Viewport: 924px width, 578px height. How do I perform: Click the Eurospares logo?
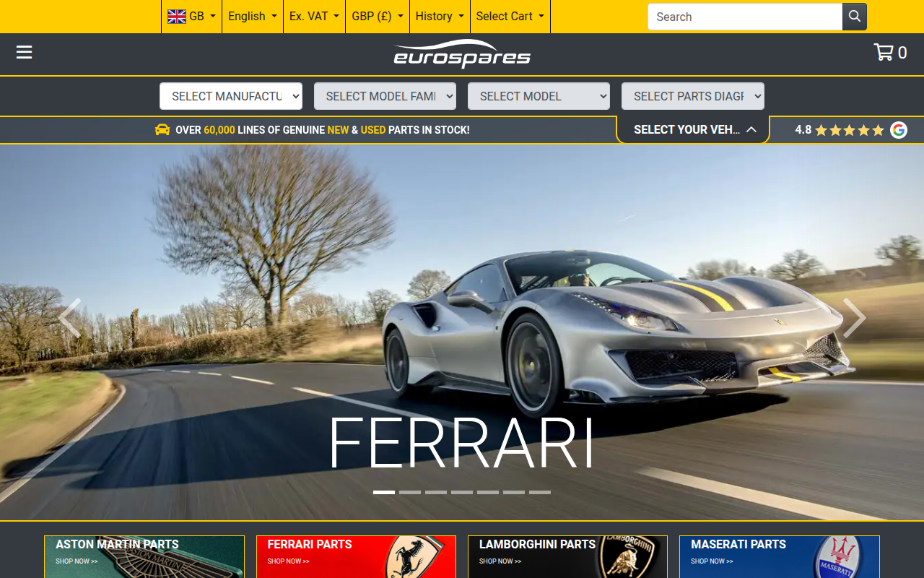click(462, 54)
